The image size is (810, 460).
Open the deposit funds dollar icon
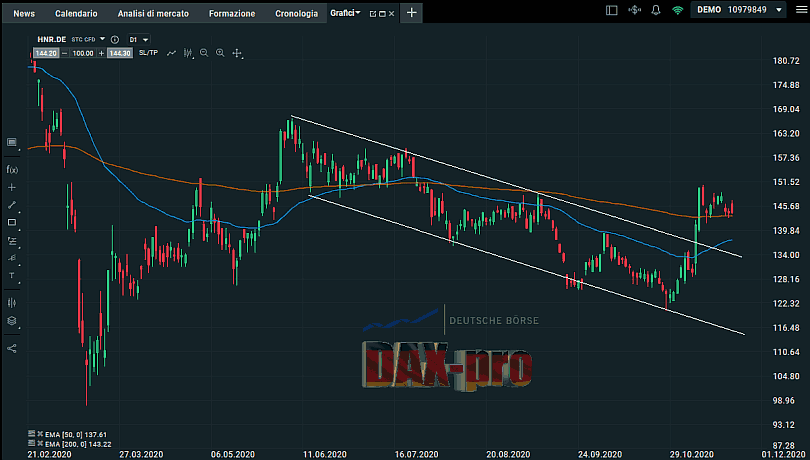click(634, 10)
